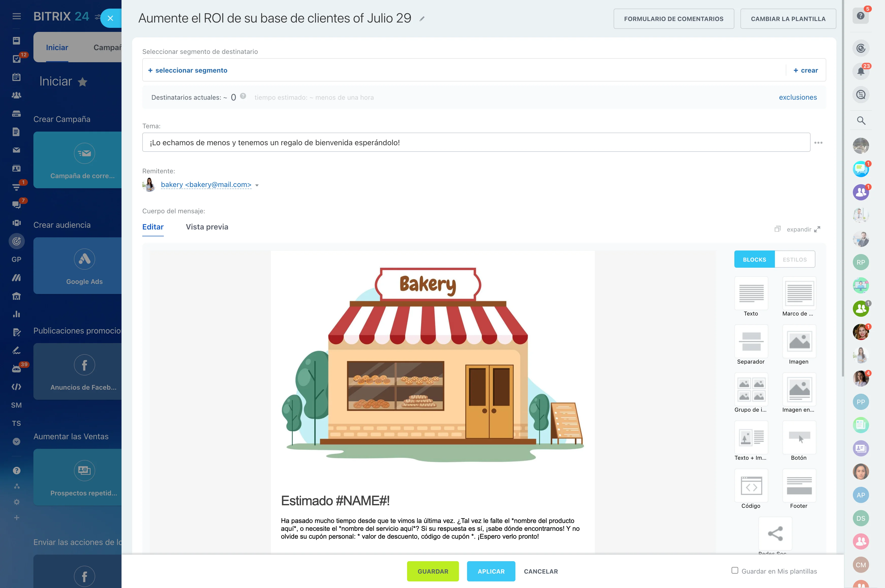This screenshot has width=885, height=588.
Task: Toggle the favorite star next to Iniciar
Action: (x=82, y=81)
